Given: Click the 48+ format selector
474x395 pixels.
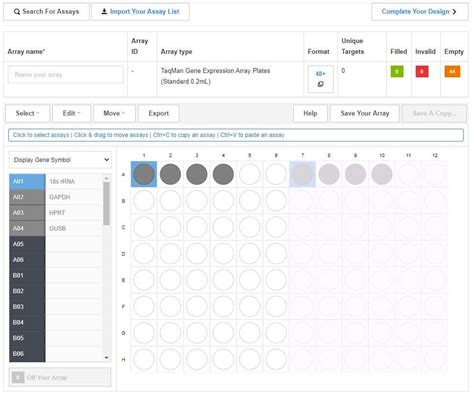Looking at the screenshot, I should [320, 79].
